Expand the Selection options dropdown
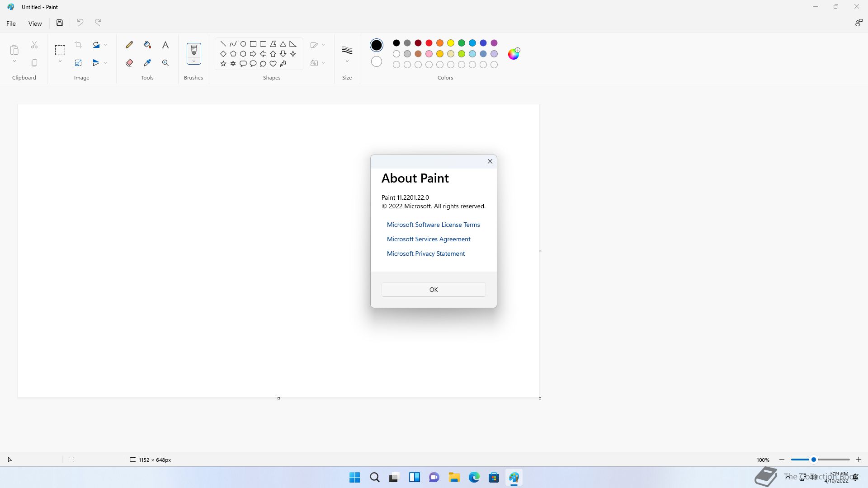Screen dimensions: 868x488 coord(60,61)
